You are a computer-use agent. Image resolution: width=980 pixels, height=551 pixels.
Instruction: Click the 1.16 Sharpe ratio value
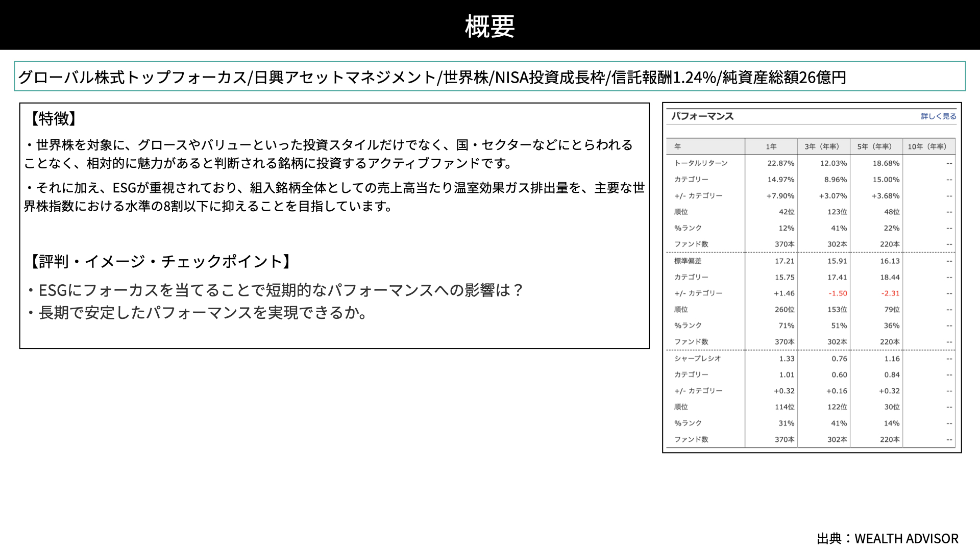point(892,359)
